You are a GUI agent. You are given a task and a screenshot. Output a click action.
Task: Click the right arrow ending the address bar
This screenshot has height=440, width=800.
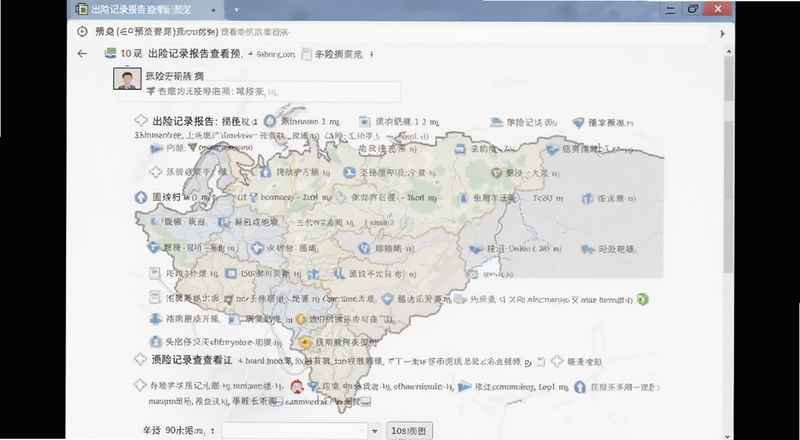[x=722, y=34]
